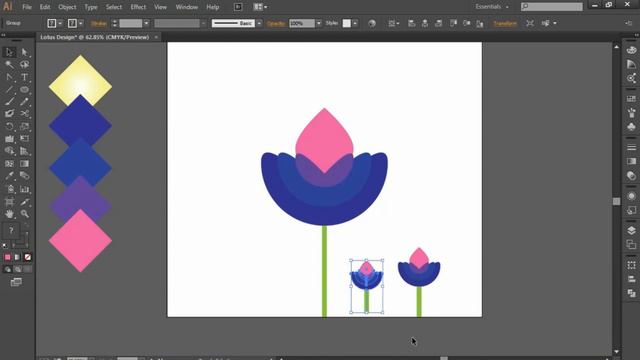Screen dimensions: 640x360
Task: Click Horizontal Align Left icon
Action: coord(411,24)
